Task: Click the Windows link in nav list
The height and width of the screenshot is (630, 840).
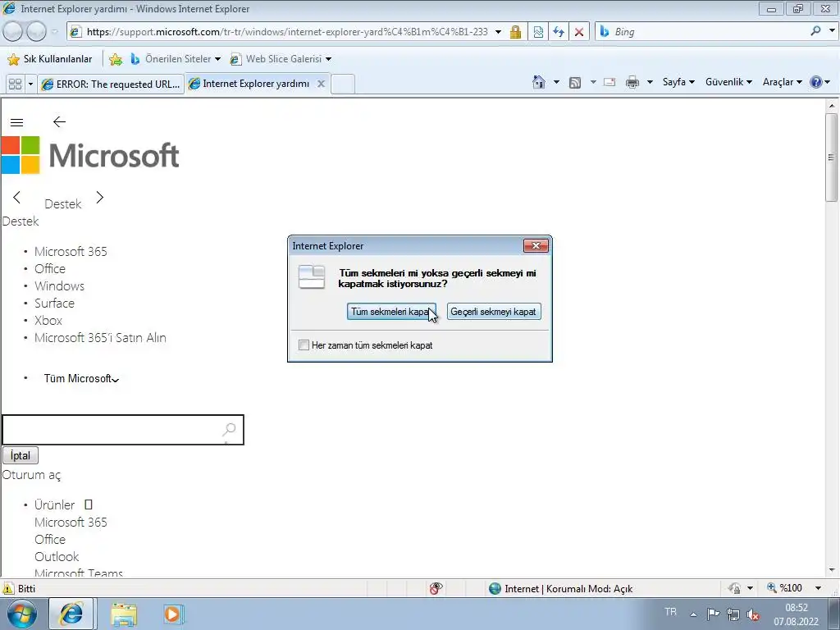Action: coord(59,286)
